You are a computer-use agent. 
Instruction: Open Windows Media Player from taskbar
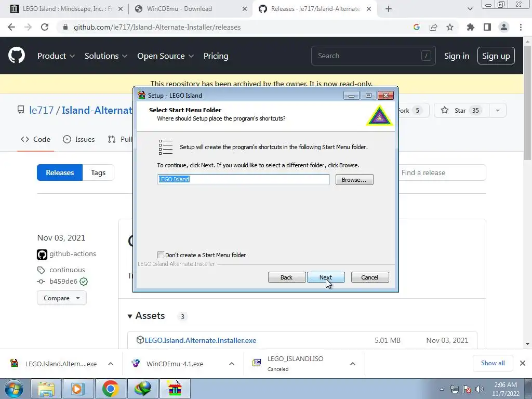click(78, 389)
